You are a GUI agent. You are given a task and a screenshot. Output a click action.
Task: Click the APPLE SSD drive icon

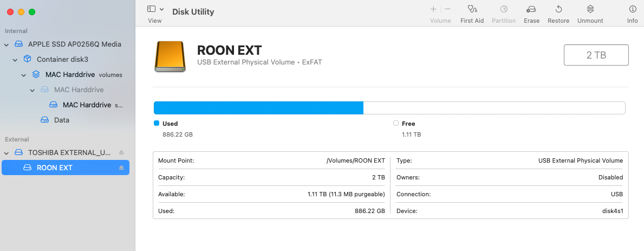[18, 44]
